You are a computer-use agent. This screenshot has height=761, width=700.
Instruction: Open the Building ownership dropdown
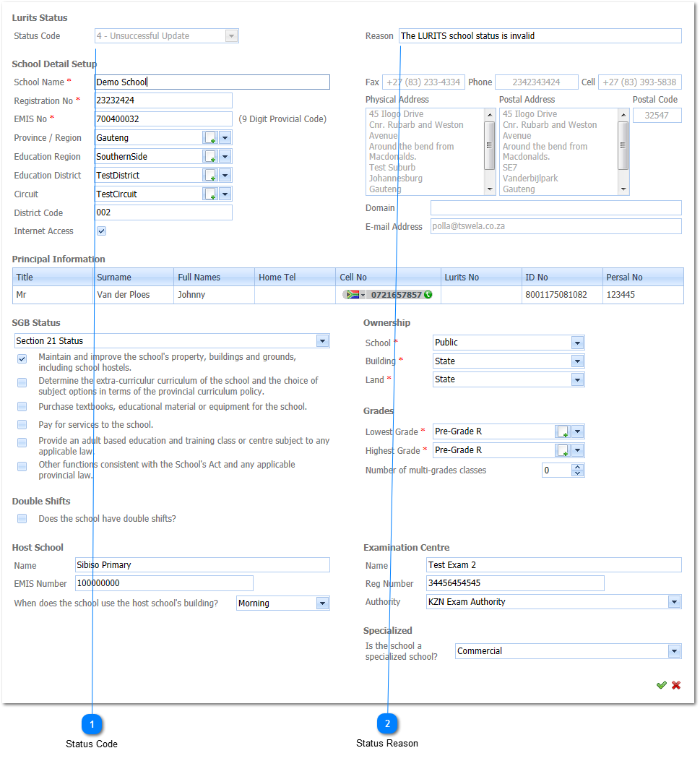coord(577,361)
